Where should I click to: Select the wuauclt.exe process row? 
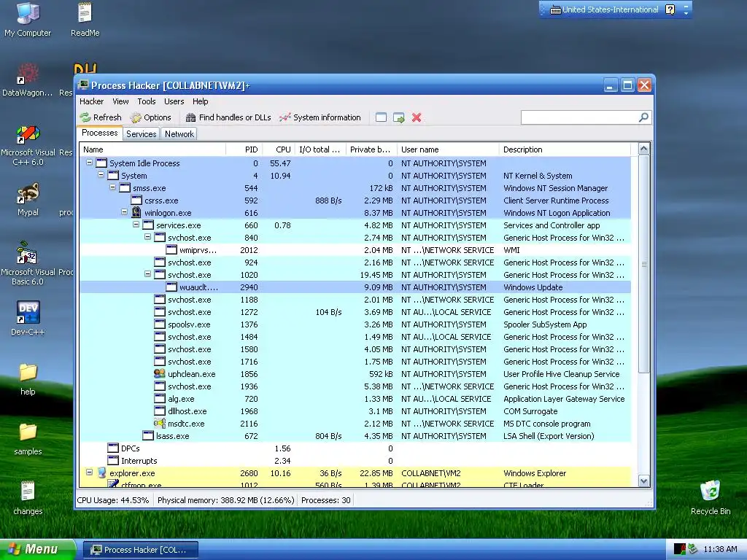point(355,287)
